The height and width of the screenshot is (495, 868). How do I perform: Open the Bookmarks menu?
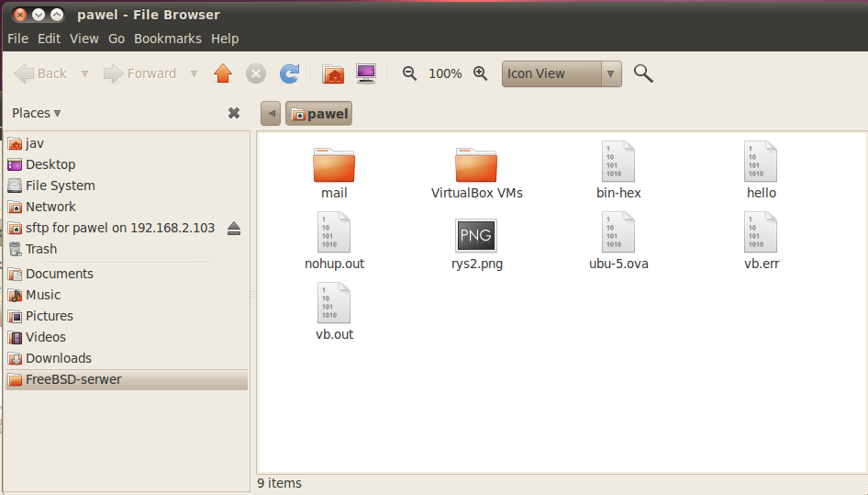[168, 39]
